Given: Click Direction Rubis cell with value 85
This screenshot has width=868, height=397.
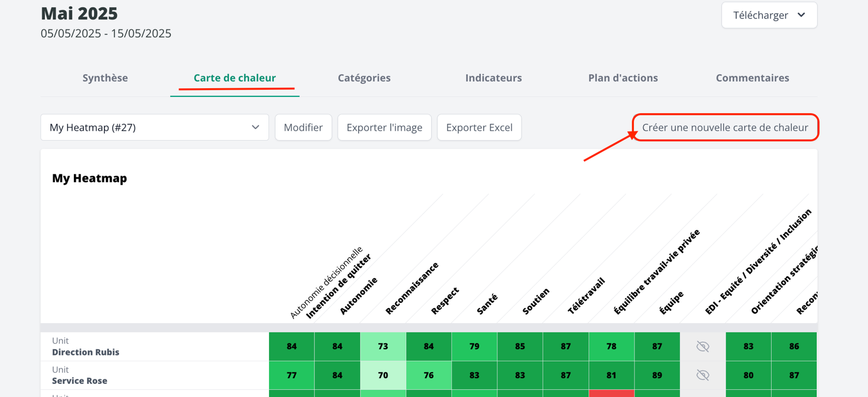Looking at the screenshot, I should click(x=520, y=347).
